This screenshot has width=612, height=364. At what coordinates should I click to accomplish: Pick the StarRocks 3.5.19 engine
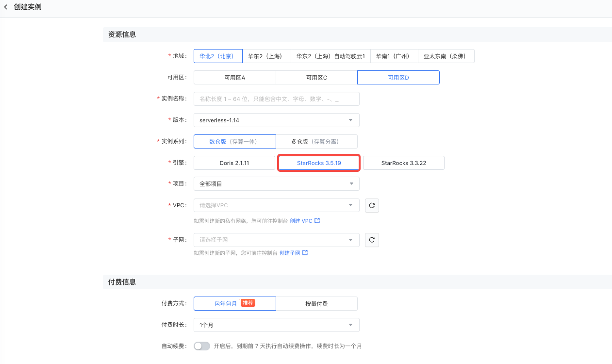tap(319, 163)
